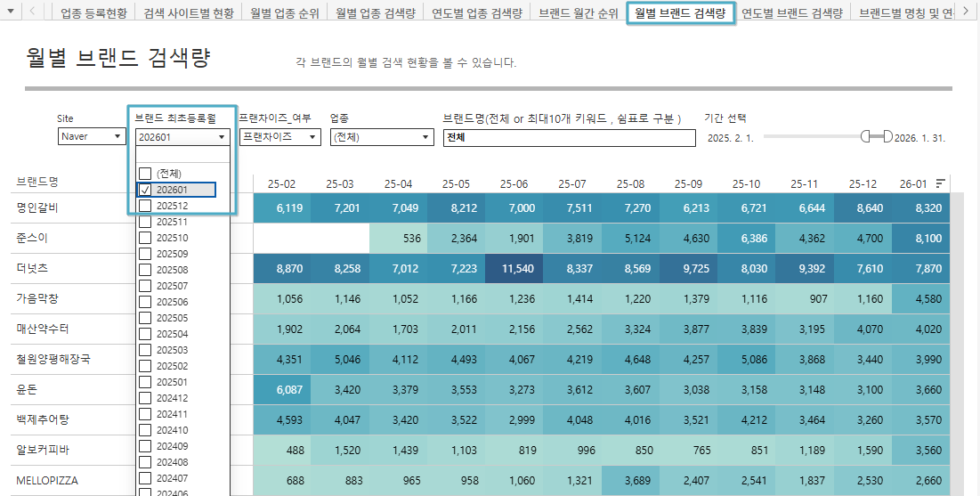
Task: Click the sort icon beside 26-01 column
Action: 941,183
